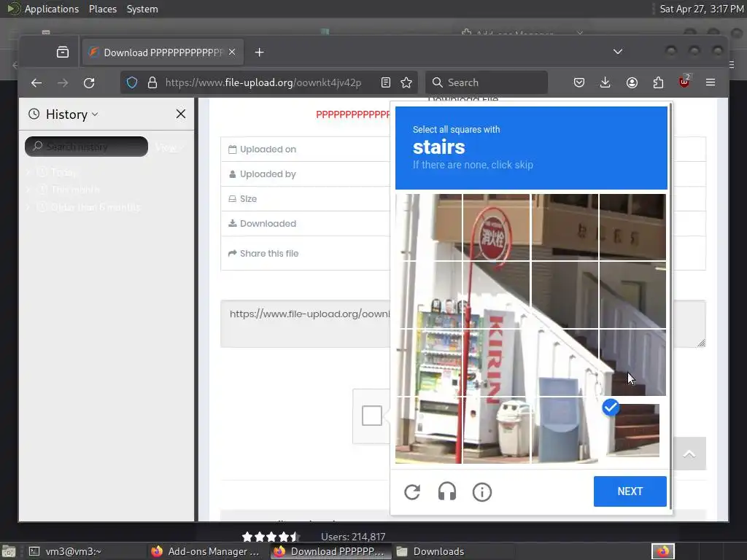Image resolution: width=747 pixels, height=560 pixels.
Task: Click the Uploaded on row label
Action: click(x=268, y=149)
